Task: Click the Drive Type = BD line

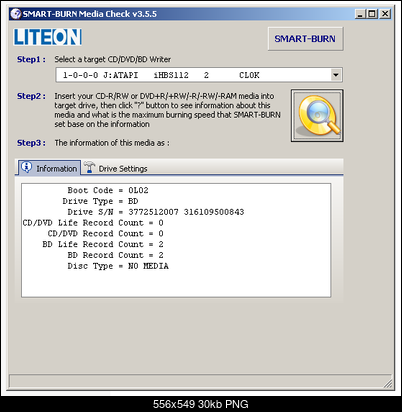Action: click(100, 201)
